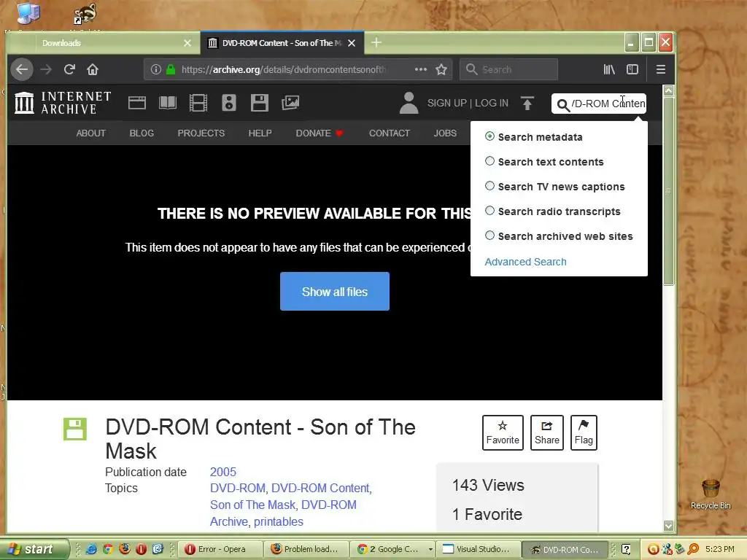The height and width of the screenshot is (560, 747).
Task: Select Search text contents radio option
Action: (489, 161)
